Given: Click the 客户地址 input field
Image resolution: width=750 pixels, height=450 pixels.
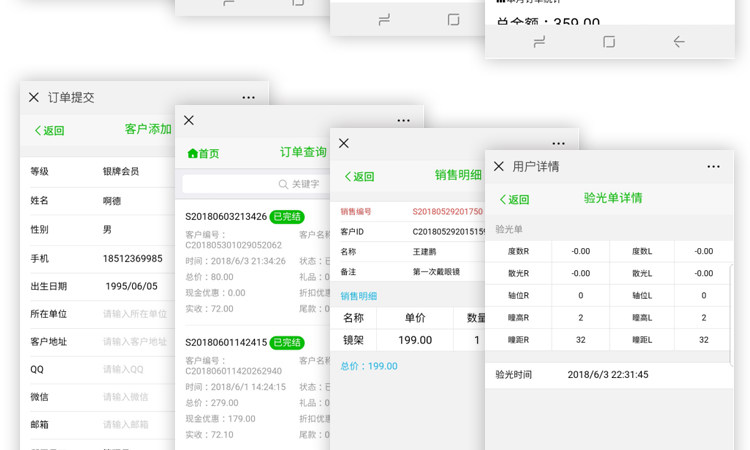Looking at the screenshot, I should pyautogui.click(x=135, y=342).
